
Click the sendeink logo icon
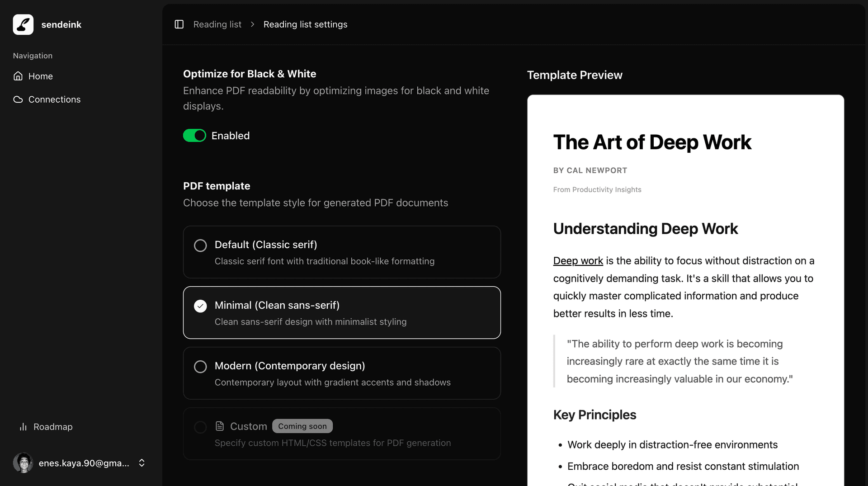click(23, 24)
